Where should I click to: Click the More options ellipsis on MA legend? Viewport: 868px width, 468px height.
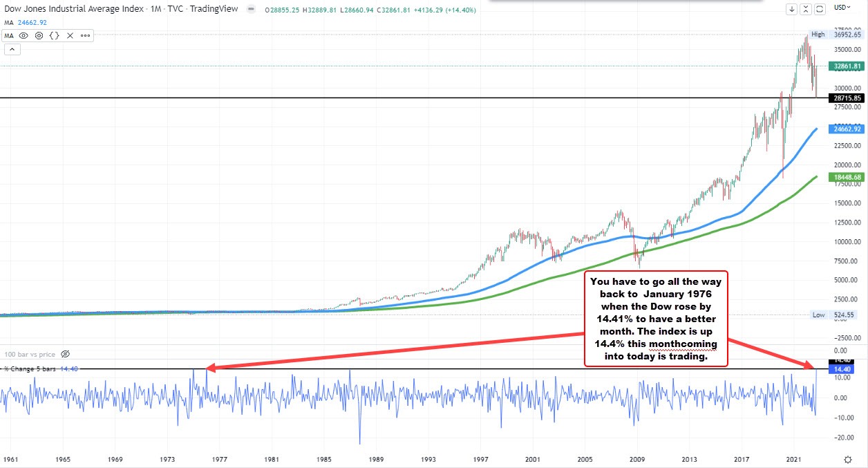point(86,35)
